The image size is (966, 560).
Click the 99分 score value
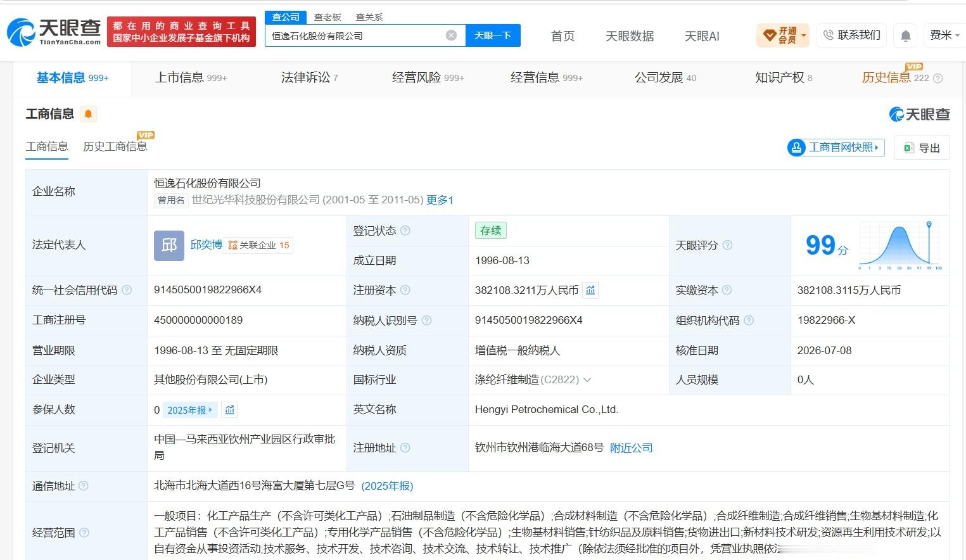pos(826,245)
